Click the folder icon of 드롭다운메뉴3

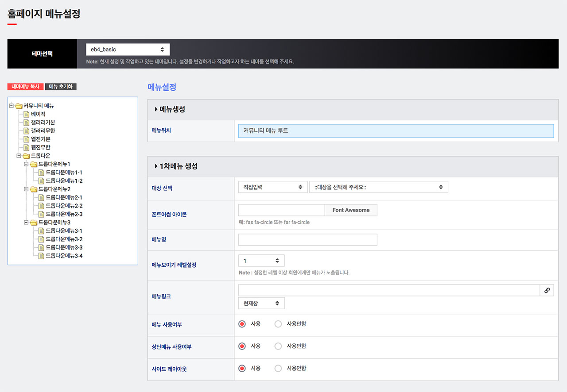(x=34, y=223)
